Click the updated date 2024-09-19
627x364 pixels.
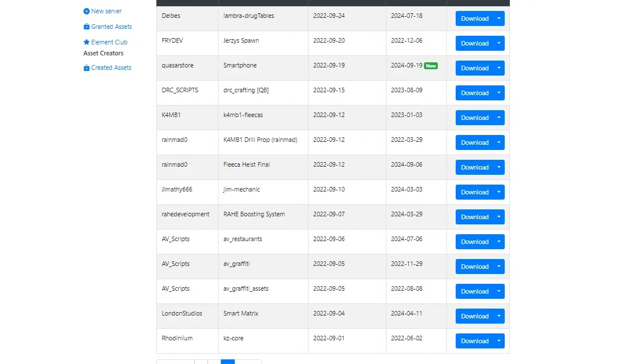(407, 65)
